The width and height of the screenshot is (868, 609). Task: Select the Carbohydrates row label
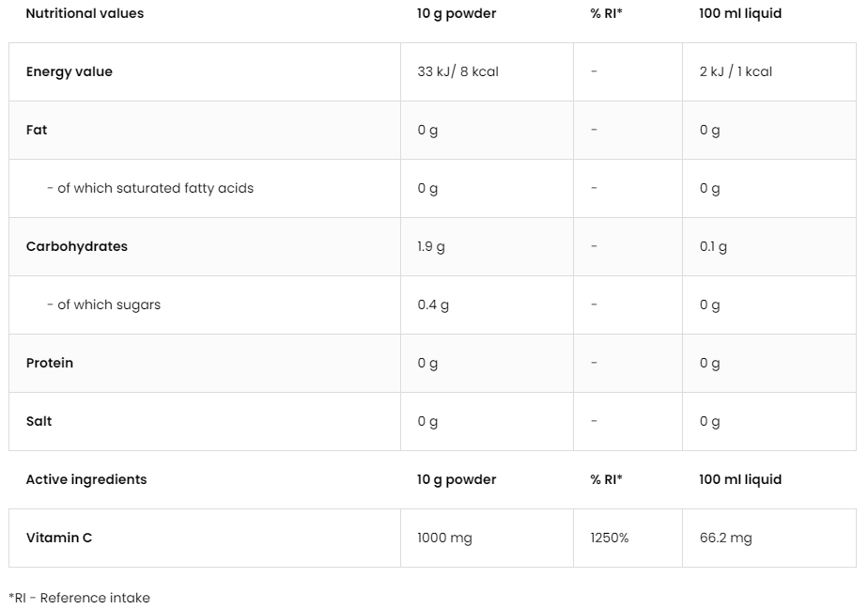pyautogui.click(x=76, y=247)
